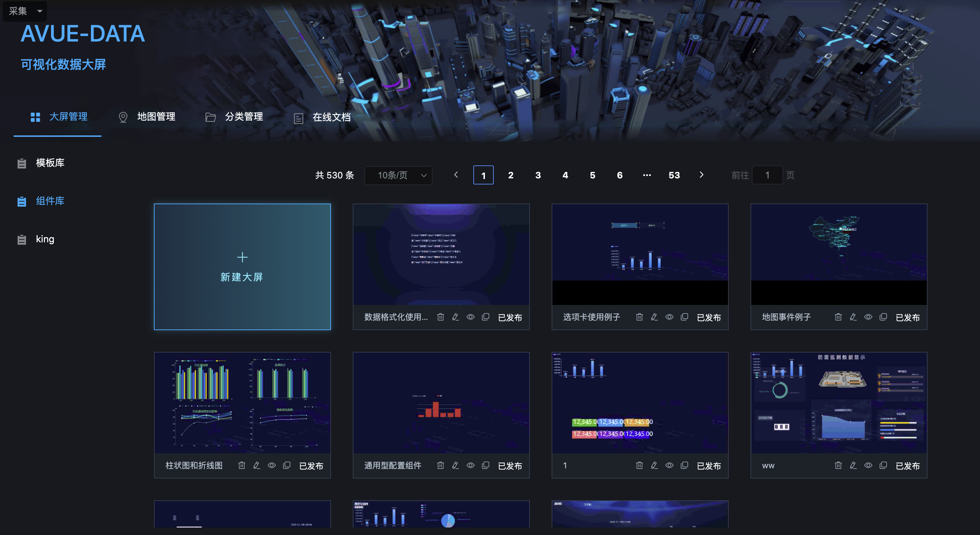Go to next page with right chevron
Image resolution: width=980 pixels, height=535 pixels.
pyautogui.click(x=701, y=175)
